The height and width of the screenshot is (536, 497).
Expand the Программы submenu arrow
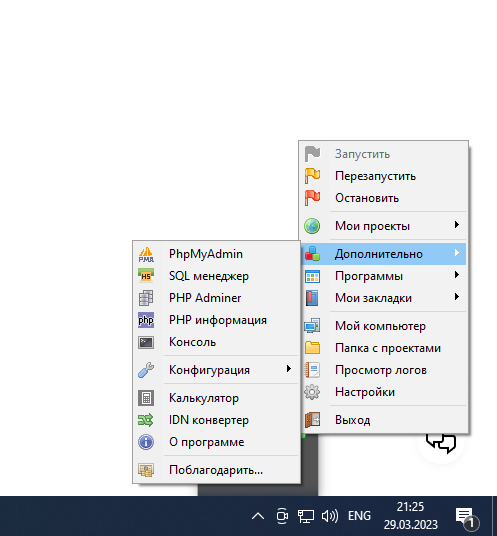[x=457, y=274]
